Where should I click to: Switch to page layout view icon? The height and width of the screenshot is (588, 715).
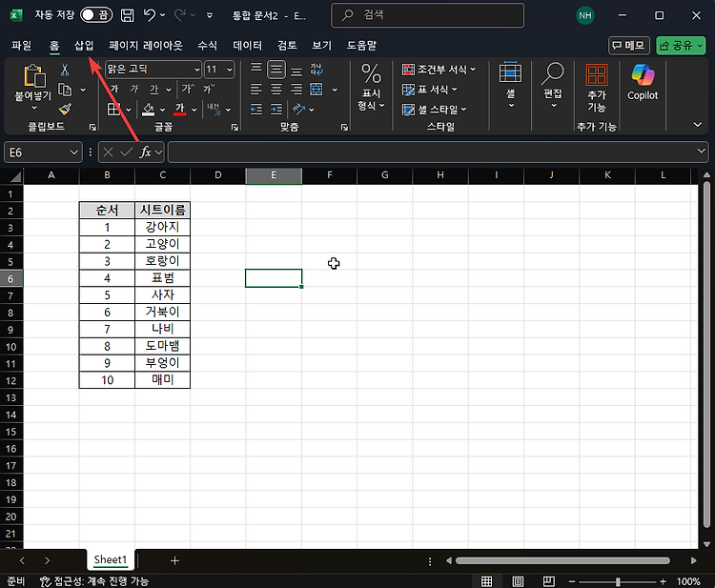tap(518, 581)
